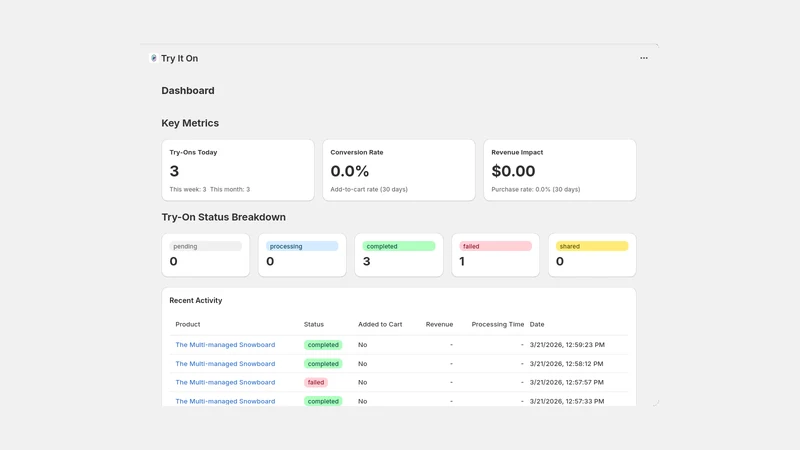Click the Product column header
This screenshot has height=450, width=800.
188,324
